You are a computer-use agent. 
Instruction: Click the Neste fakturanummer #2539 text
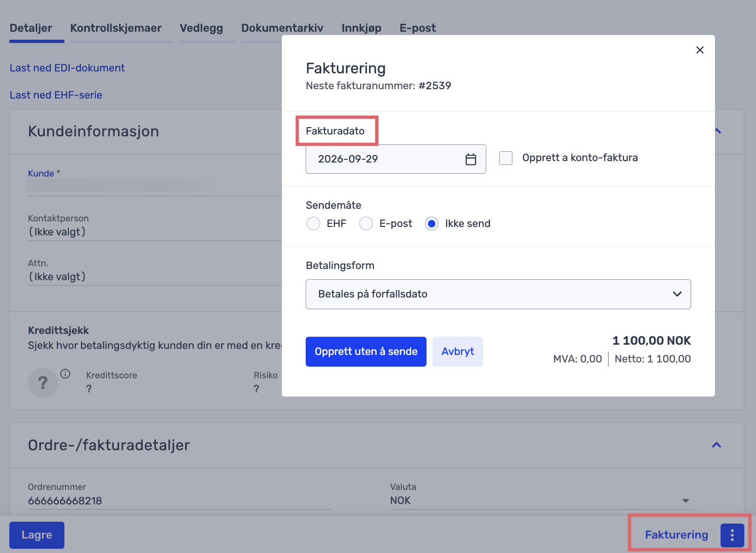click(x=378, y=85)
